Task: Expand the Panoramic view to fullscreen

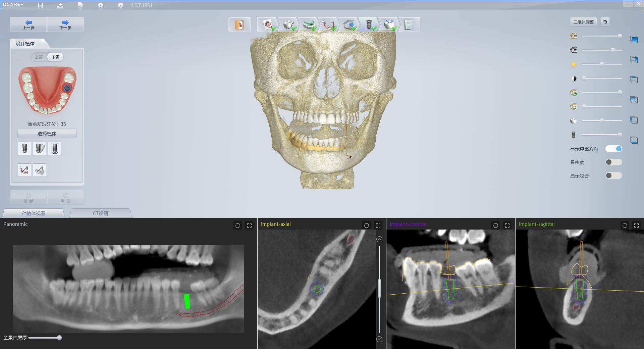Action: click(x=249, y=226)
